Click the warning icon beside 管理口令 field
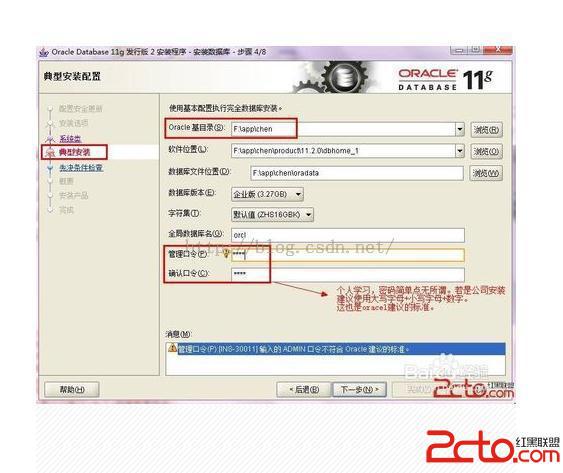563x473 pixels. (226, 254)
